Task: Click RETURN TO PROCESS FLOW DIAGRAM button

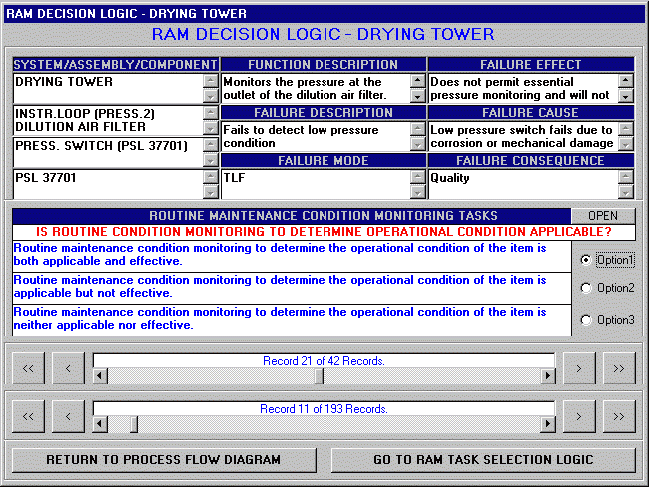Action: click(x=164, y=460)
